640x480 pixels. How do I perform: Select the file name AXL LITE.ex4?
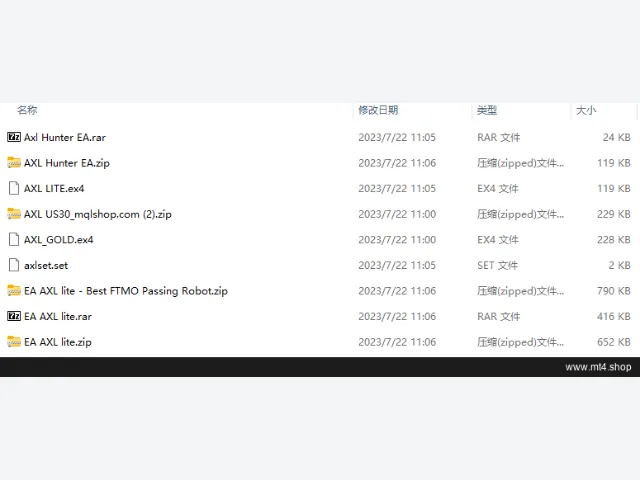(x=54, y=189)
